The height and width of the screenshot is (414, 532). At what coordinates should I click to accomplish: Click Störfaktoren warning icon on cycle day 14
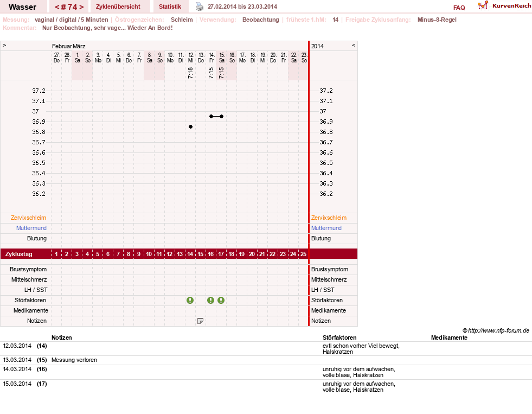coord(190,300)
